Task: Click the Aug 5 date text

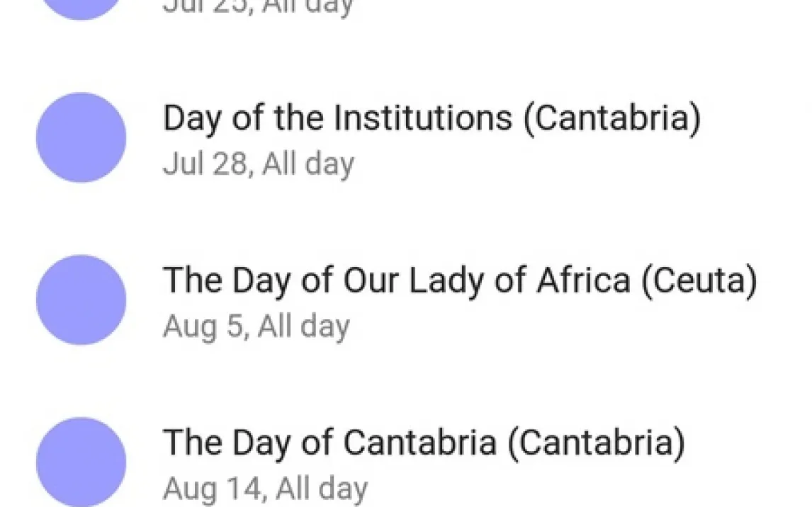Action: click(x=203, y=326)
